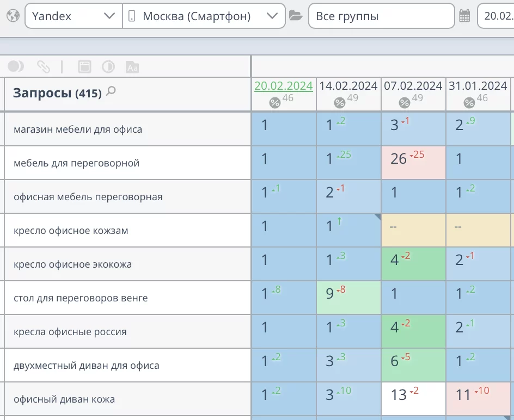Image resolution: width=514 pixels, height=420 pixels.
Task: Click the percent badge under 20.02.2024
Action: pyautogui.click(x=275, y=103)
